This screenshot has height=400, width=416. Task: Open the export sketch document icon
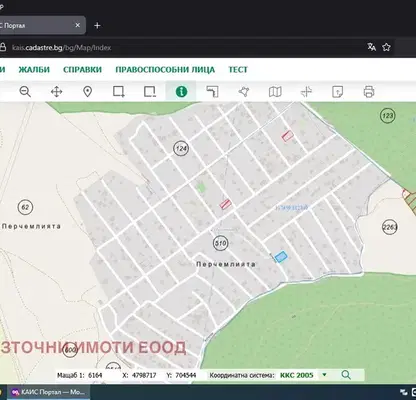tap(337, 91)
